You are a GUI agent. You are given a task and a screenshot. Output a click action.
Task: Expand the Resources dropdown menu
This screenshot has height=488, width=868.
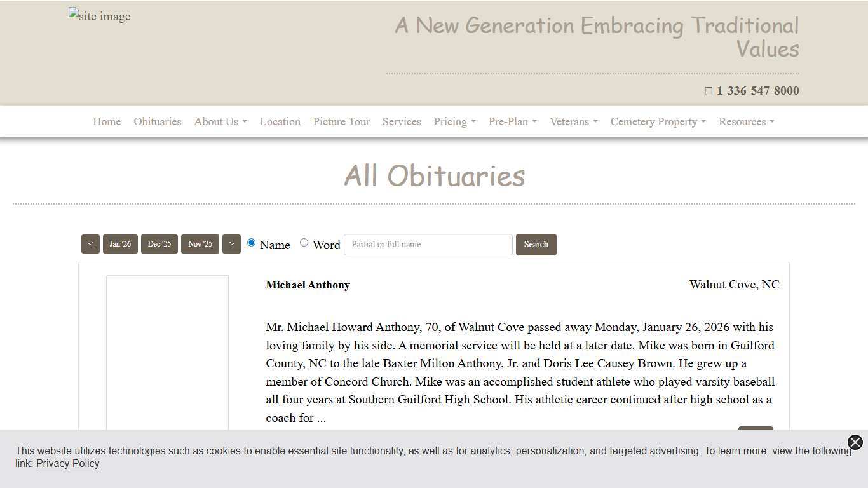click(x=745, y=121)
